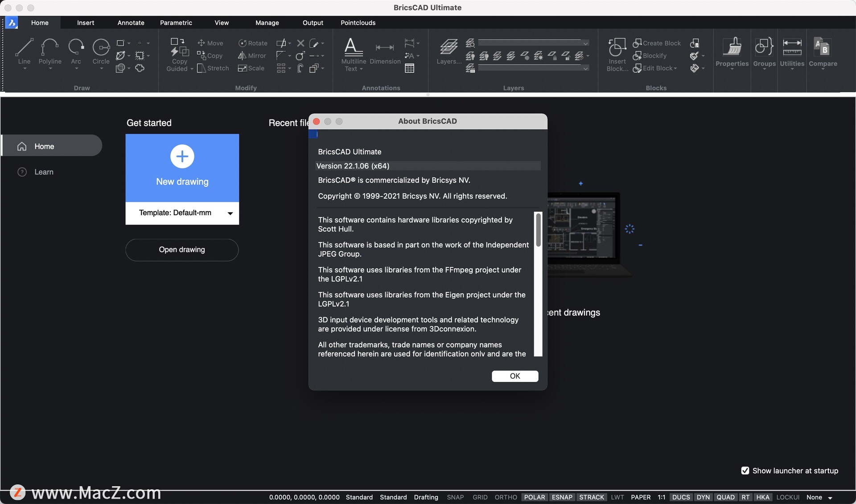Viewport: 856px width, 504px height.
Task: Toggle GRID in status bar
Action: [480, 497]
